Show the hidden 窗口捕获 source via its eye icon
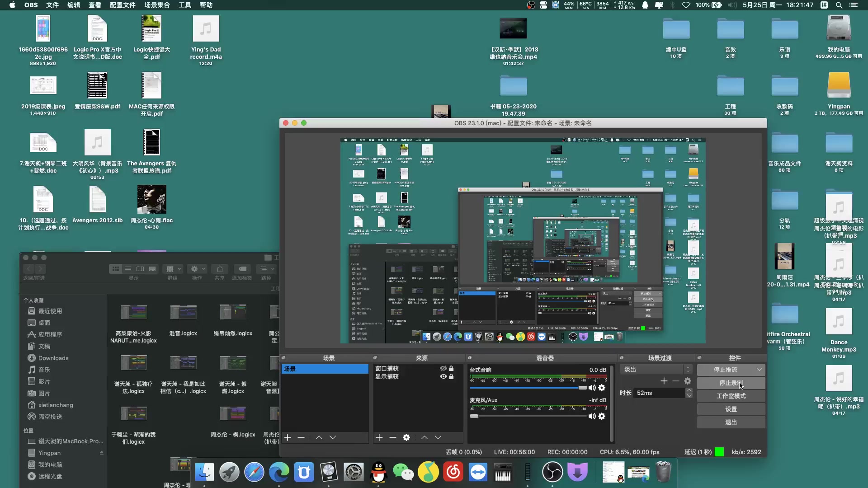Image resolution: width=868 pixels, height=488 pixels. 443,369
